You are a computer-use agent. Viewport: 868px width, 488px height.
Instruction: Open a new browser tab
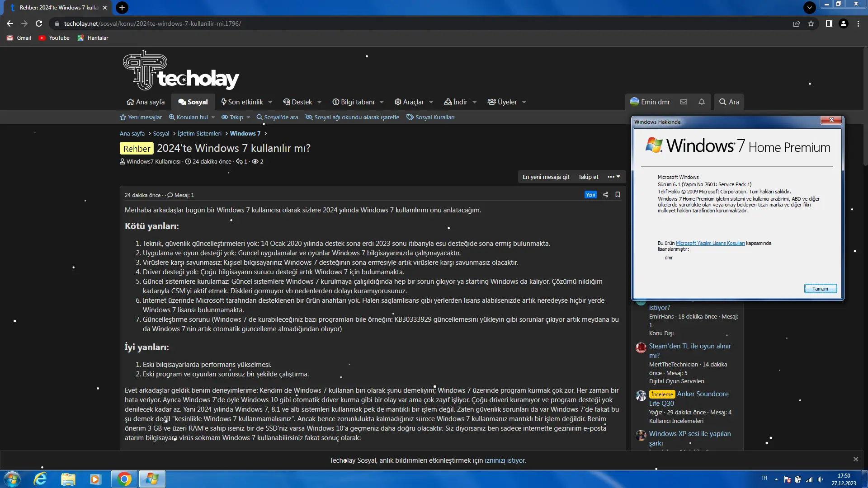click(122, 8)
